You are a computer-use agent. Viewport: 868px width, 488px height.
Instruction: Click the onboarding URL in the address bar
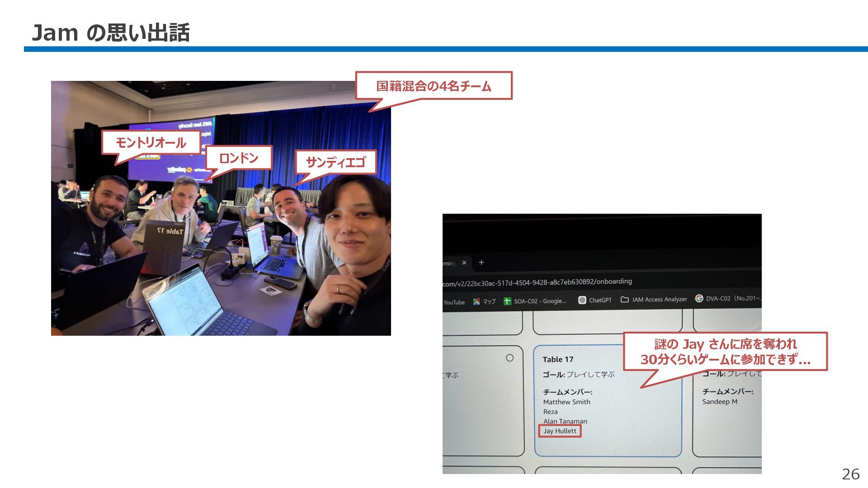[x=537, y=282]
